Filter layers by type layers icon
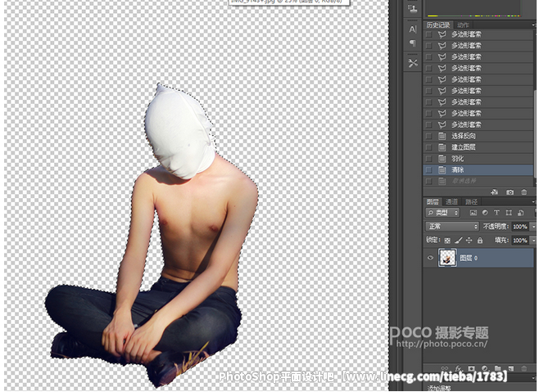 point(496,213)
